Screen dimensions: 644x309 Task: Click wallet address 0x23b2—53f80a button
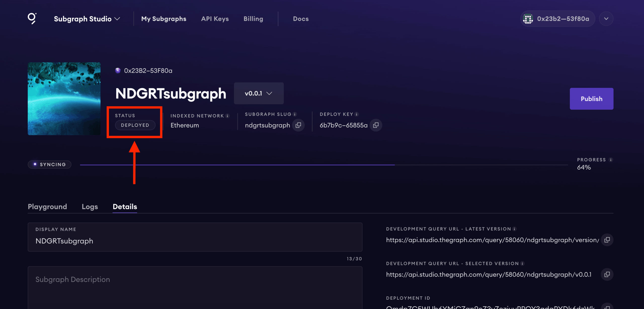coord(558,19)
